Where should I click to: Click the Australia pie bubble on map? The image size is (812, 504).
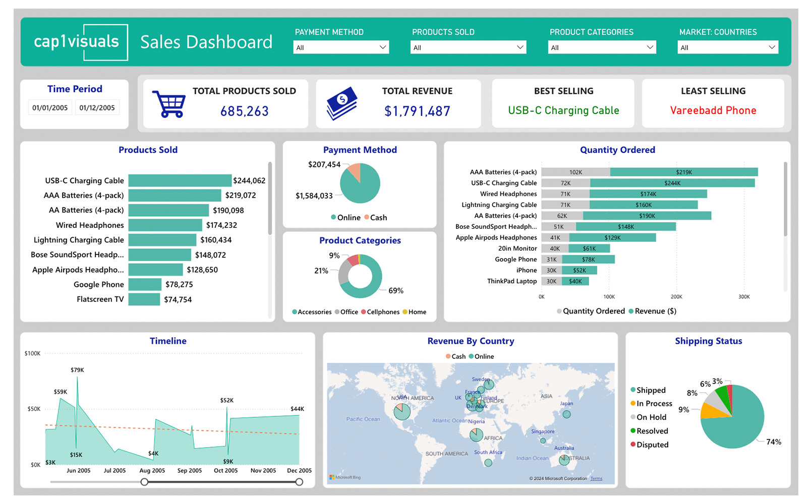pyautogui.click(x=564, y=460)
